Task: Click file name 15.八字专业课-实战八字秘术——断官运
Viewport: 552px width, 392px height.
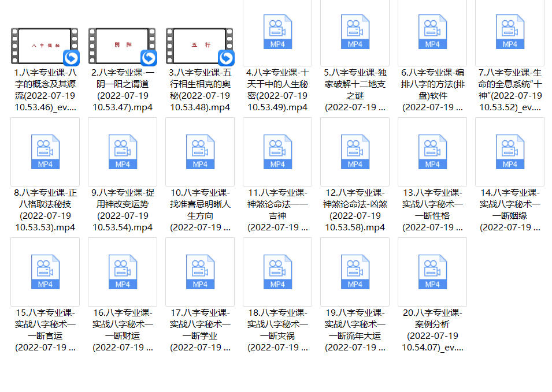Action: 45,330
